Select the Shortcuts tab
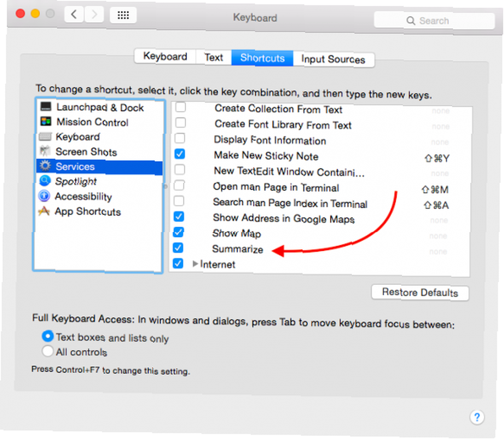The width and height of the screenshot is (504, 440). [x=262, y=58]
